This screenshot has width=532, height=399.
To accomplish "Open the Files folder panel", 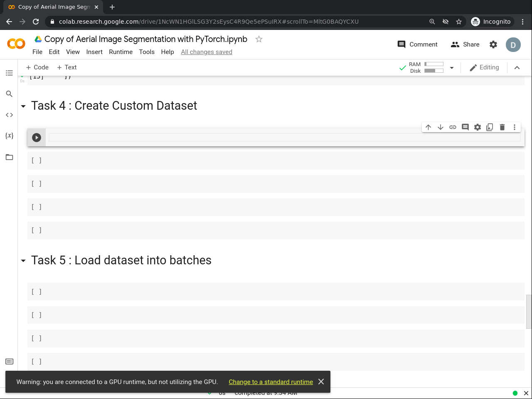I will 9,157.
